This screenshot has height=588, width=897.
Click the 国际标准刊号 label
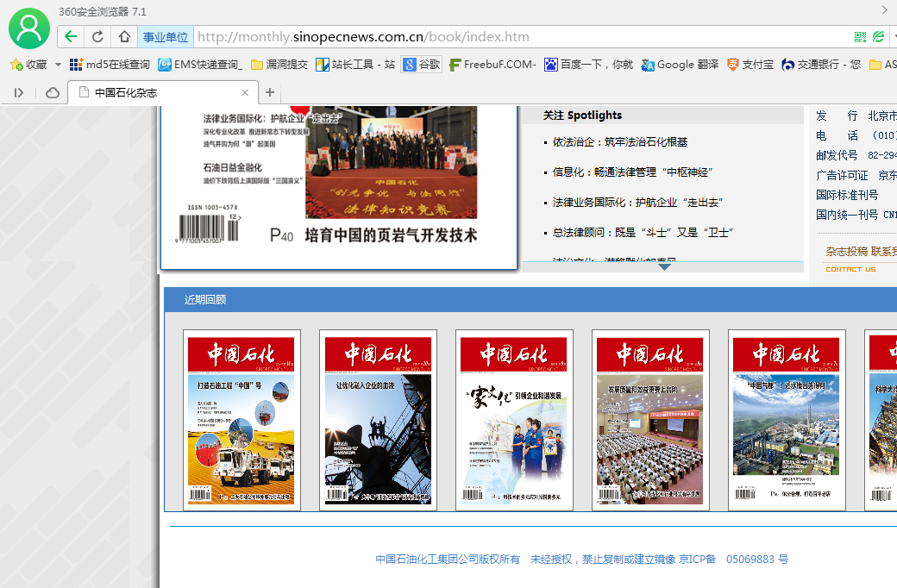click(847, 195)
